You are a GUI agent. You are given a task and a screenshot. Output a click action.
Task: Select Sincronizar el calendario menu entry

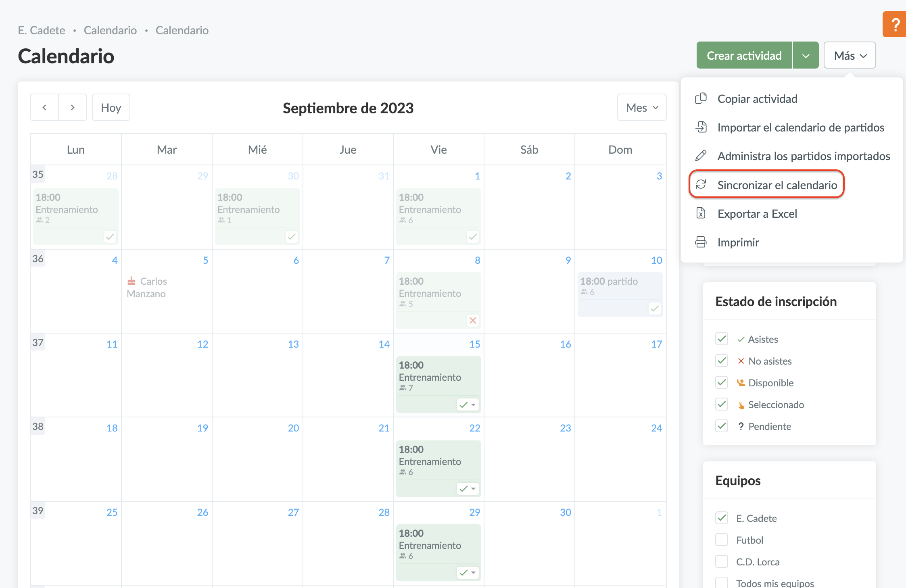point(777,185)
